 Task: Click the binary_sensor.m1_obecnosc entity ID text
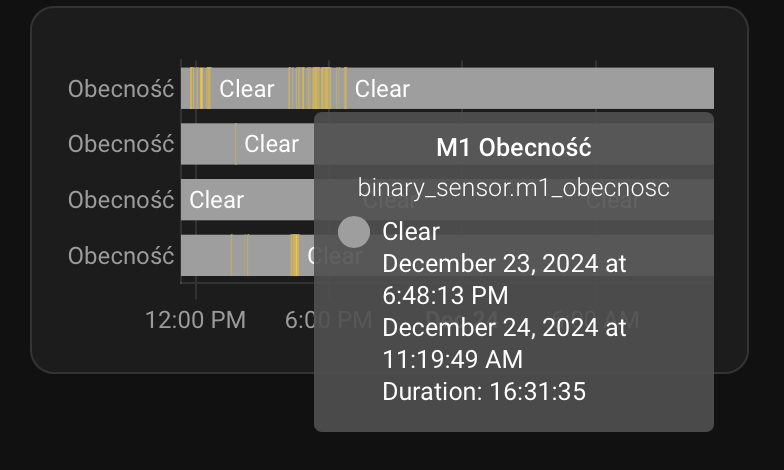point(514,187)
